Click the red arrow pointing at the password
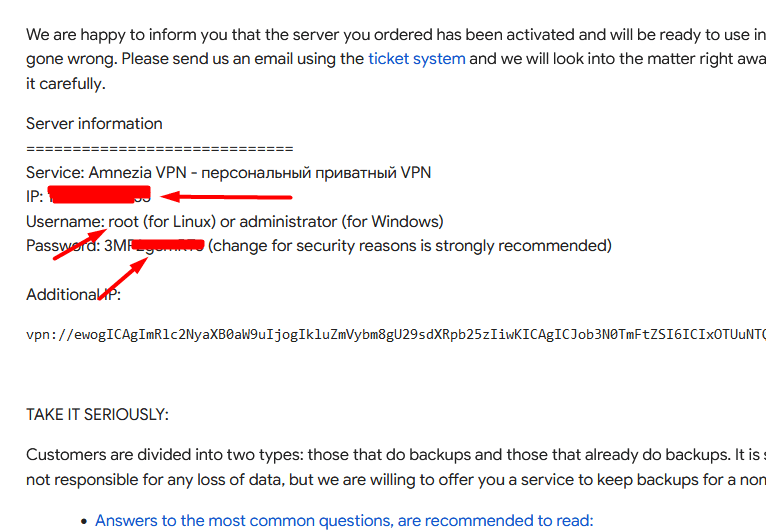 point(123,281)
